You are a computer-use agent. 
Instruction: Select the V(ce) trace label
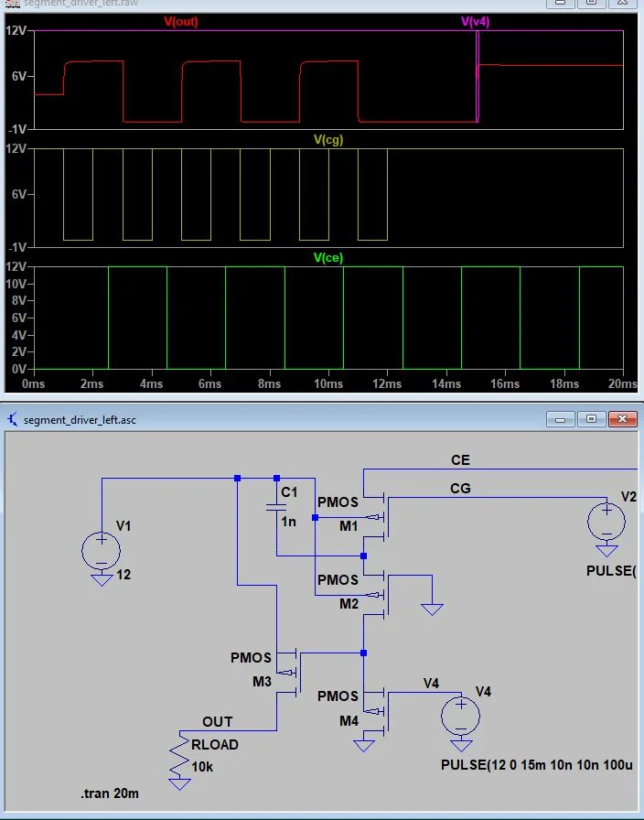pyautogui.click(x=328, y=257)
